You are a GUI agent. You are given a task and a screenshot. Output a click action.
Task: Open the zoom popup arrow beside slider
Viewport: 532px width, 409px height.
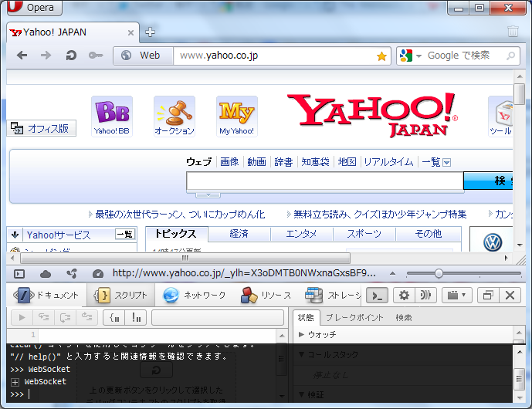tap(392, 273)
